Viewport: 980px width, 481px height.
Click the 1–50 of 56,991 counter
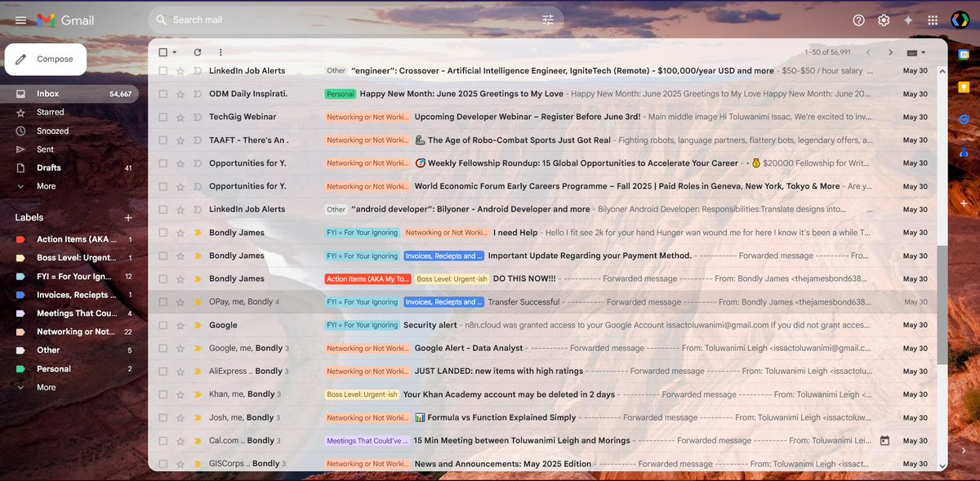coord(827,52)
